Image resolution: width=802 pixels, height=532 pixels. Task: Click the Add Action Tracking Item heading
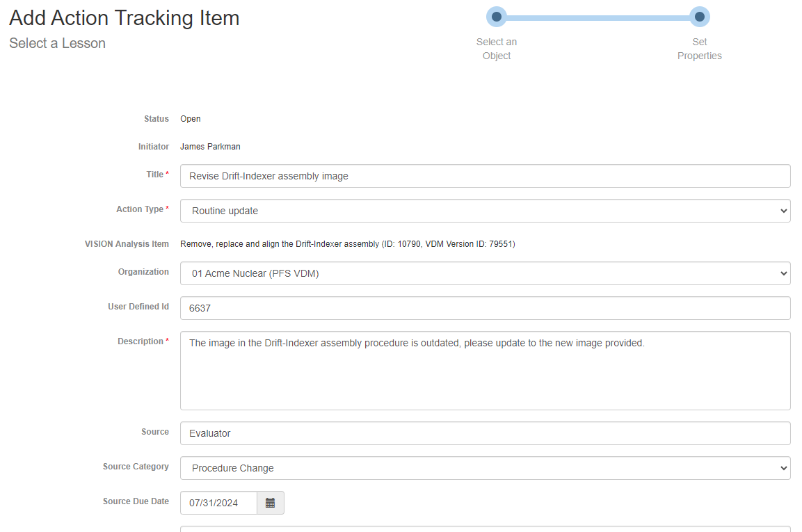point(125,18)
